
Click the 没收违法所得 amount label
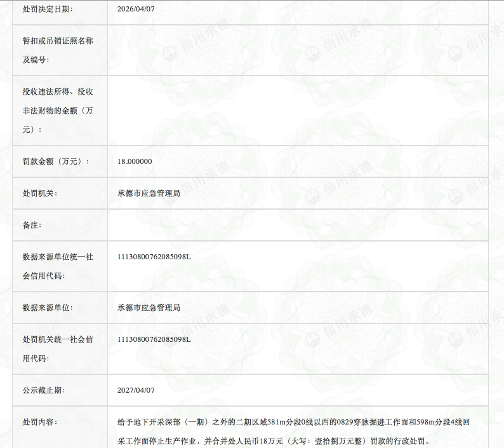coord(58,111)
